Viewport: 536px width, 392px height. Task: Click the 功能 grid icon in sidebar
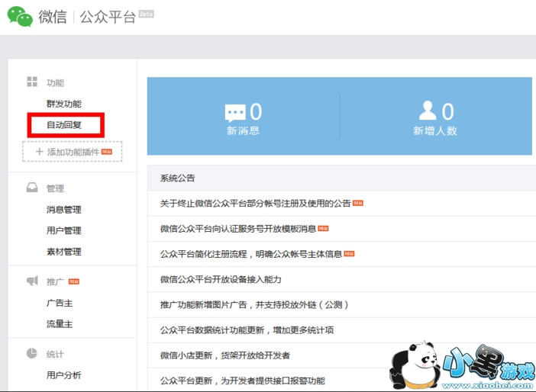pyautogui.click(x=32, y=82)
